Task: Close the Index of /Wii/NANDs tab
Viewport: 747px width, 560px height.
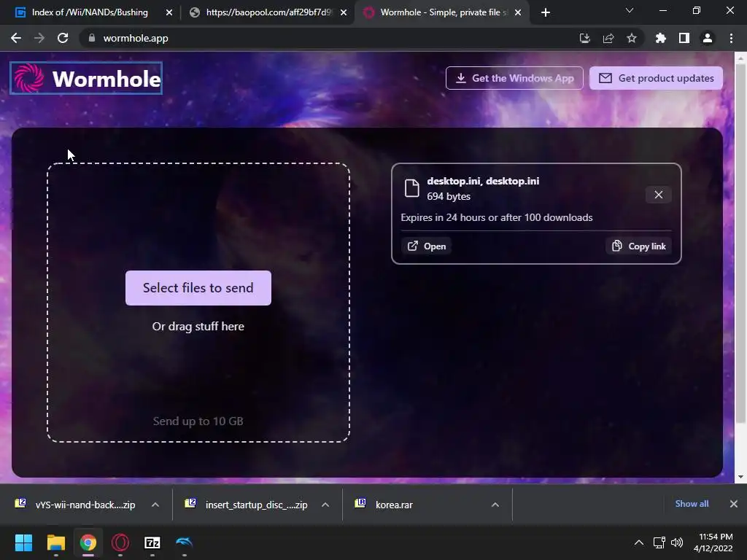Action: point(169,12)
